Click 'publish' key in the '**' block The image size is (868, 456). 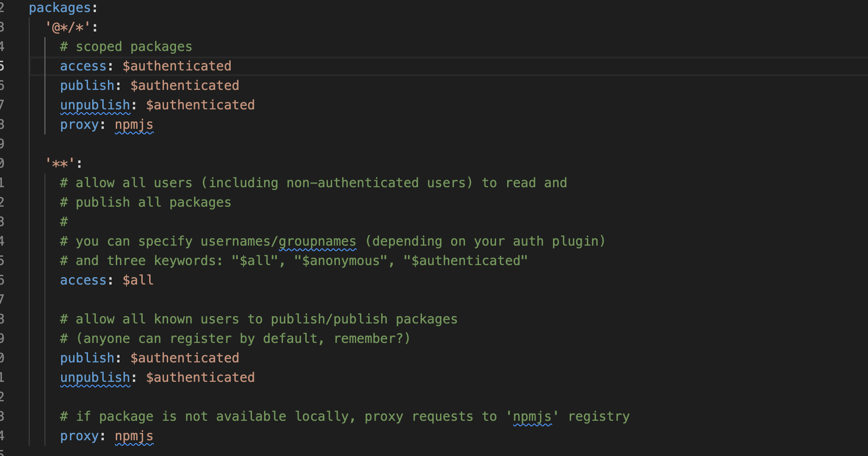coord(87,358)
